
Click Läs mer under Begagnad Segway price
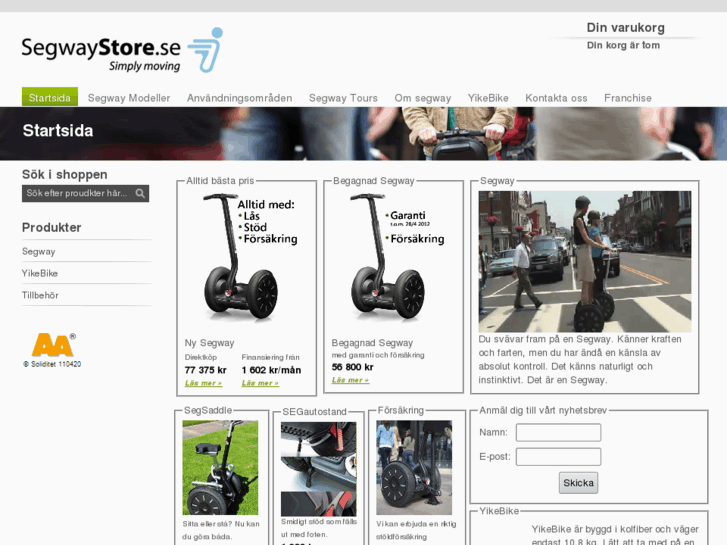coord(350,380)
